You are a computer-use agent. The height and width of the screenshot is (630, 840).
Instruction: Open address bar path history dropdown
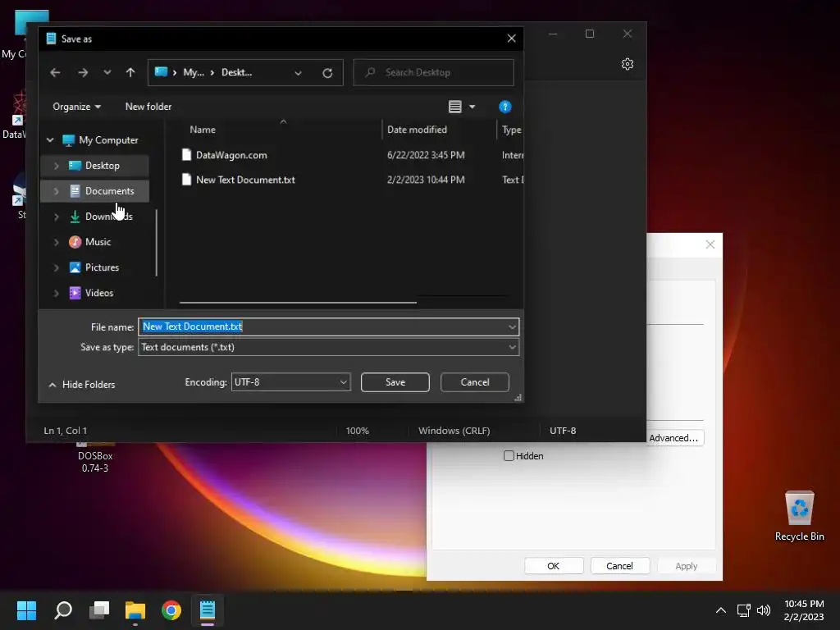[x=299, y=73]
